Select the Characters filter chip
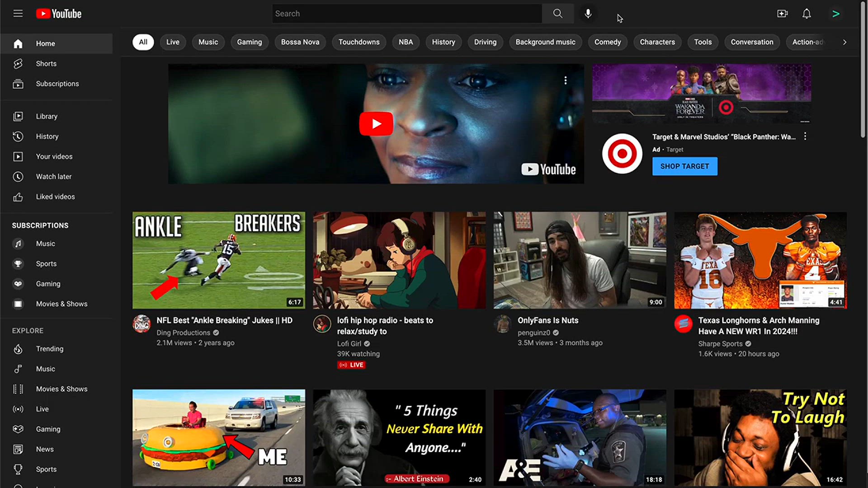The height and width of the screenshot is (488, 868). tap(657, 42)
